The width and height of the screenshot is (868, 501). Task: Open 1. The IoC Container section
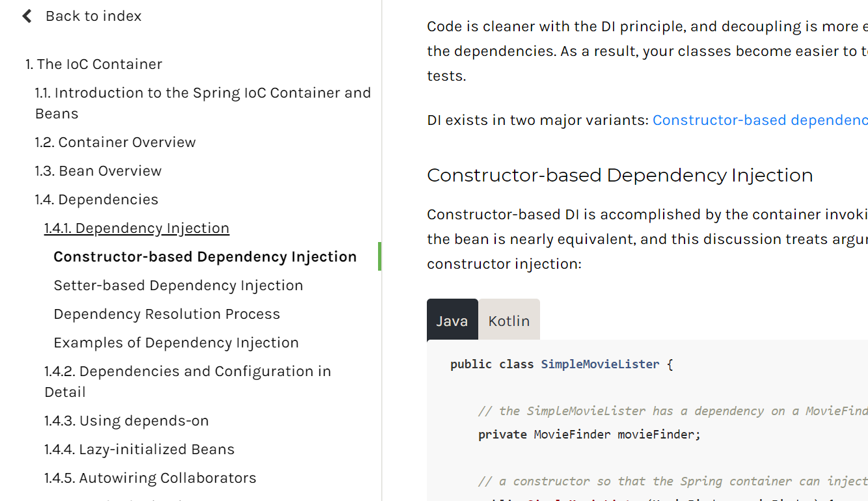[x=94, y=64]
